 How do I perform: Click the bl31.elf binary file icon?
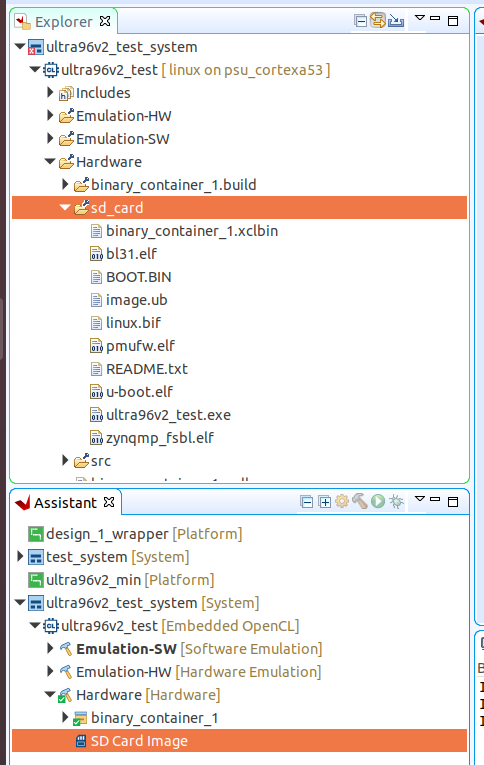pos(97,254)
